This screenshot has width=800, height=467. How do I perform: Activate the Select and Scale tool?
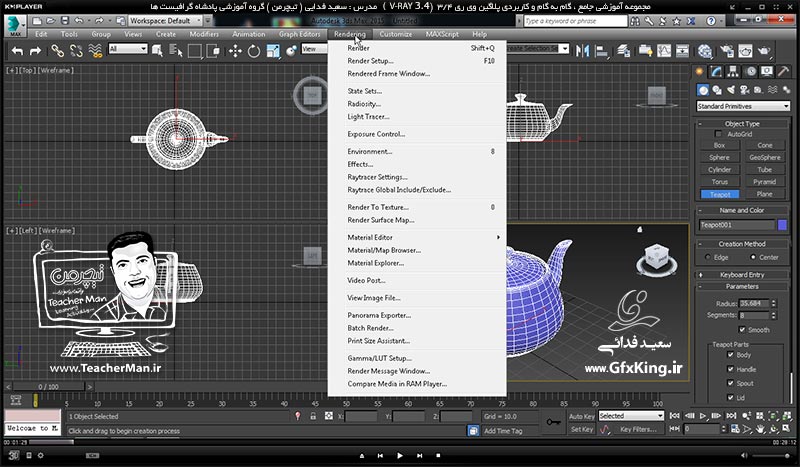[x=273, y=51]
